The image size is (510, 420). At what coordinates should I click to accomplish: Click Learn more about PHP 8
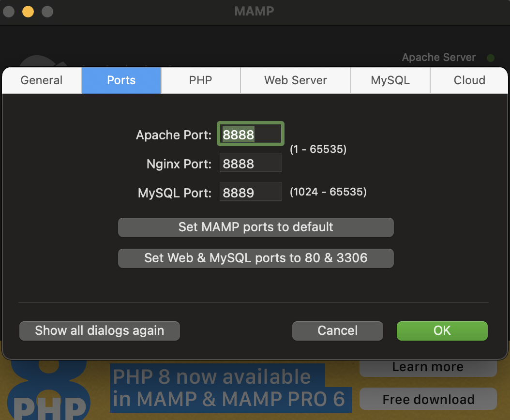click(427, 366)
